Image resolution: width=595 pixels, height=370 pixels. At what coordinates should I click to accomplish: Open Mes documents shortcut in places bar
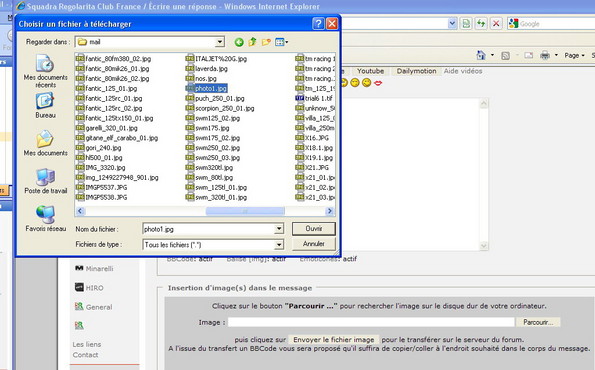[46, 143]
